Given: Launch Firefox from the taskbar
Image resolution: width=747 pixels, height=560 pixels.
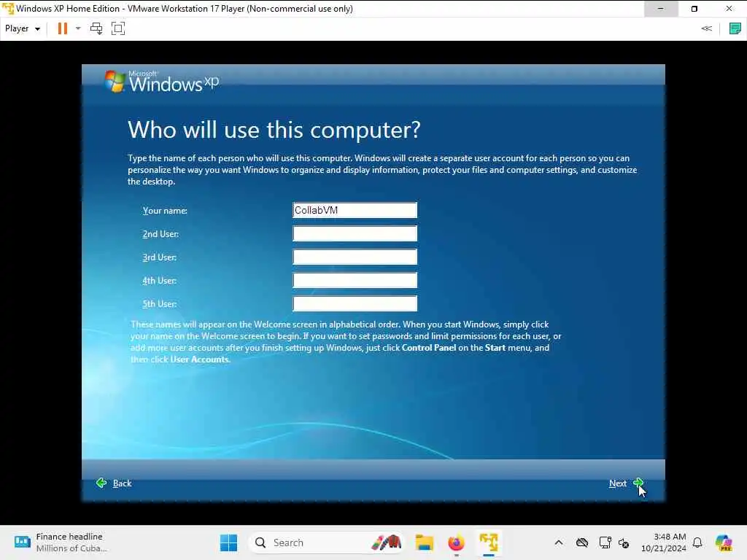Looking at the screenshot, I should tap(457, 542).
